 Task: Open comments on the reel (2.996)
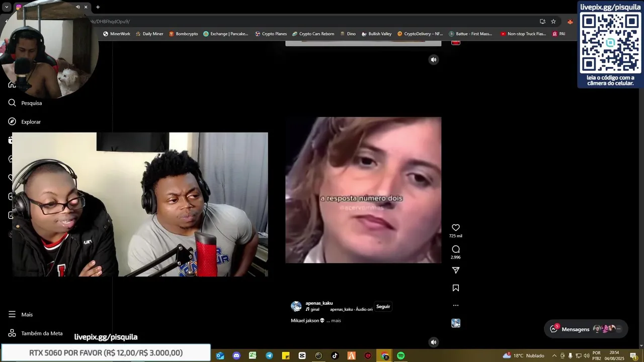[x=456, y=249]
